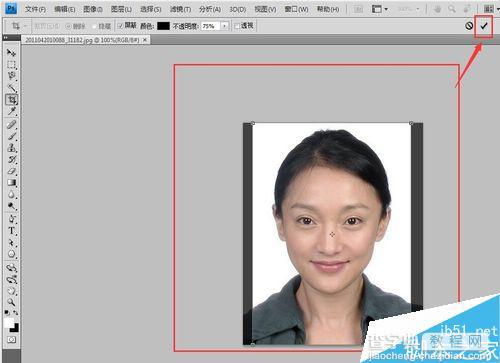This screenshot has width=500, height=363.
Task: Click the top-right crop handle
Action: coord(411,123)
